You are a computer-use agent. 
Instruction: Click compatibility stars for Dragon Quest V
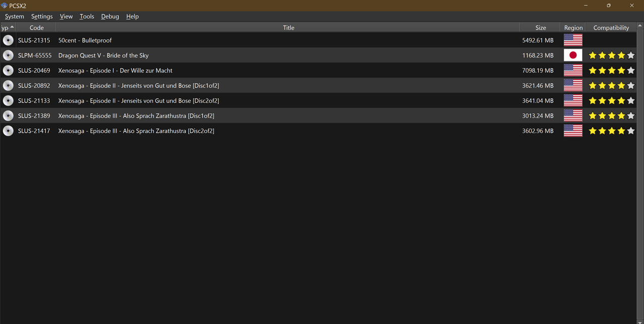pyautogui.click(x=612, y=55)
